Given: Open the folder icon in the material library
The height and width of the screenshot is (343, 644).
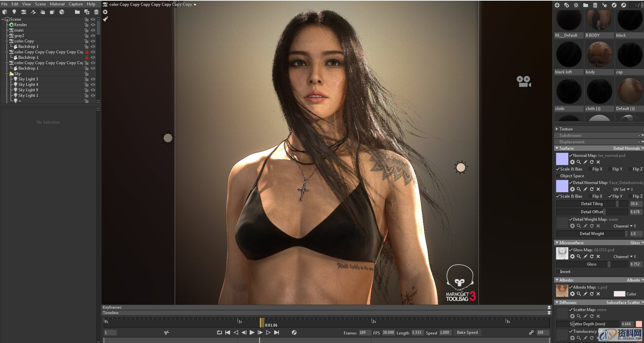Looking at the screenshot, I should tap(586, 5).
